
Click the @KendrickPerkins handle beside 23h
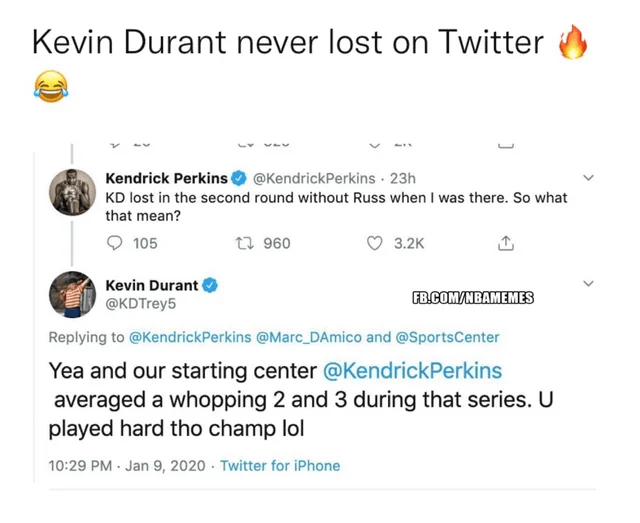pyautogui.click(x=314, y=179)
